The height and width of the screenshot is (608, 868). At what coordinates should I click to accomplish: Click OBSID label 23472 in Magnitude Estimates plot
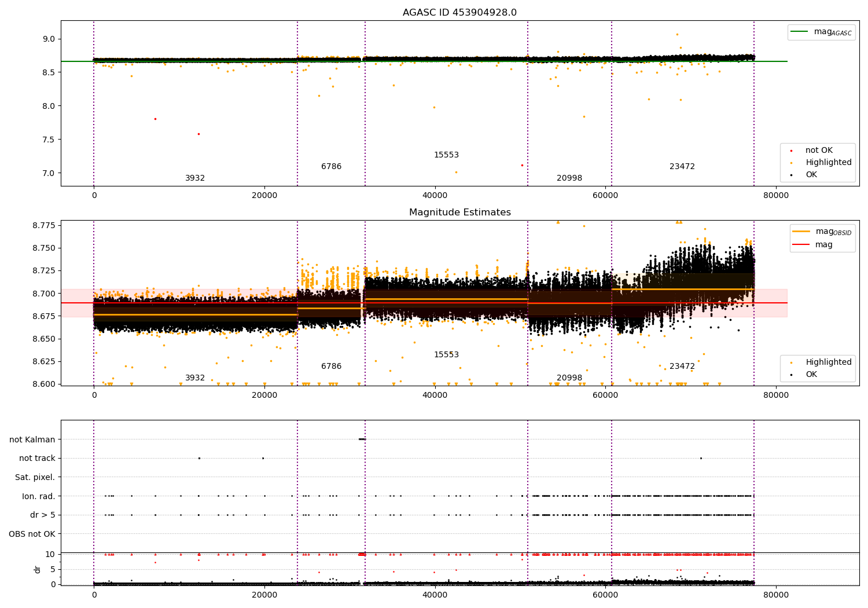(x=682, y=367)
